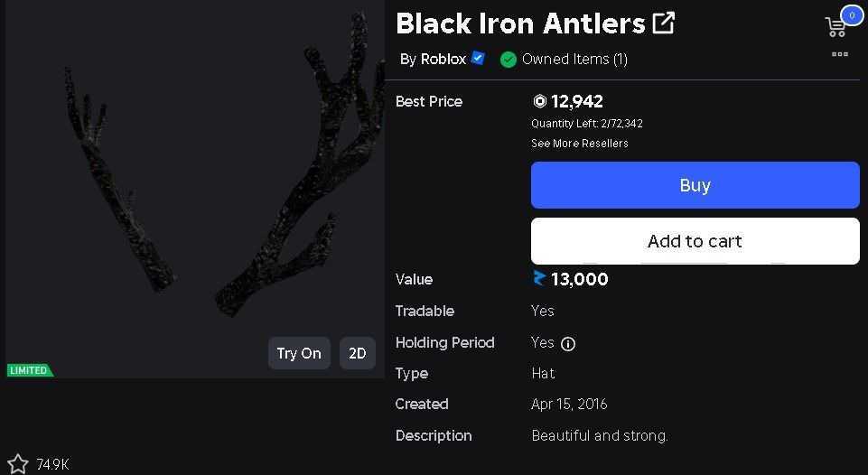The height and width of the screenshot is (475, 868).
Task: Click the green owned items checkmark
Action: [508, 60]
